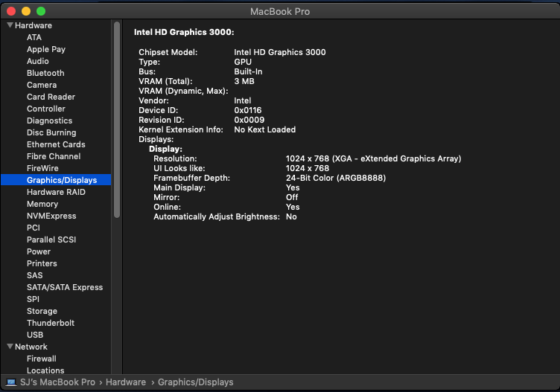Open the PCI category
Viewport: 560px width, 392px height.
(34, 228)
